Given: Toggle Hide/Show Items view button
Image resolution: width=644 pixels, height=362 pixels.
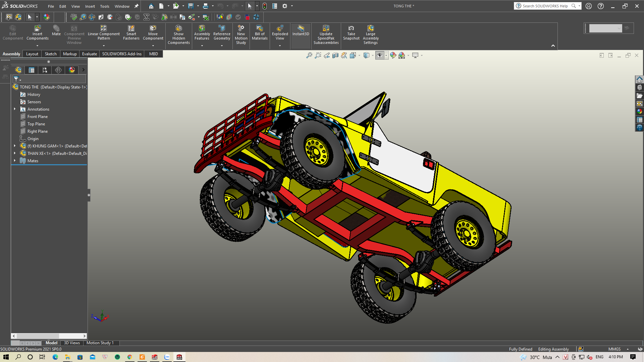Looking at the screenshot, I should [x=379, y=55].
